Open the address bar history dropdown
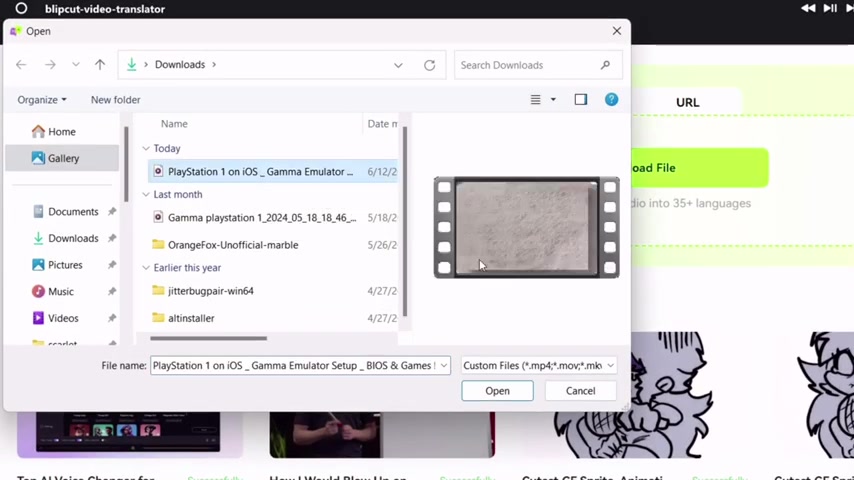 (x=398, y=65)
